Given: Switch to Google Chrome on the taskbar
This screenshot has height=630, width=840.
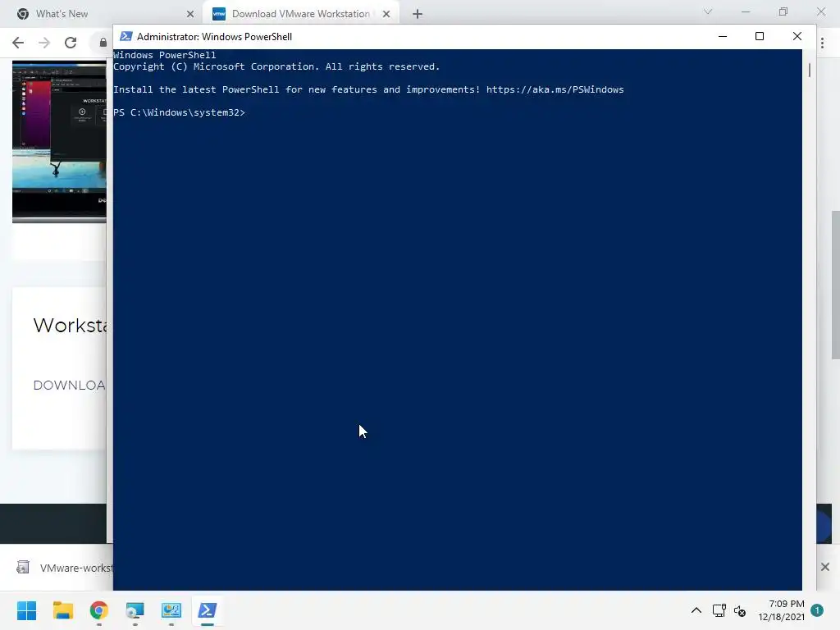Looking at the screenshot, I should point(99,610).
